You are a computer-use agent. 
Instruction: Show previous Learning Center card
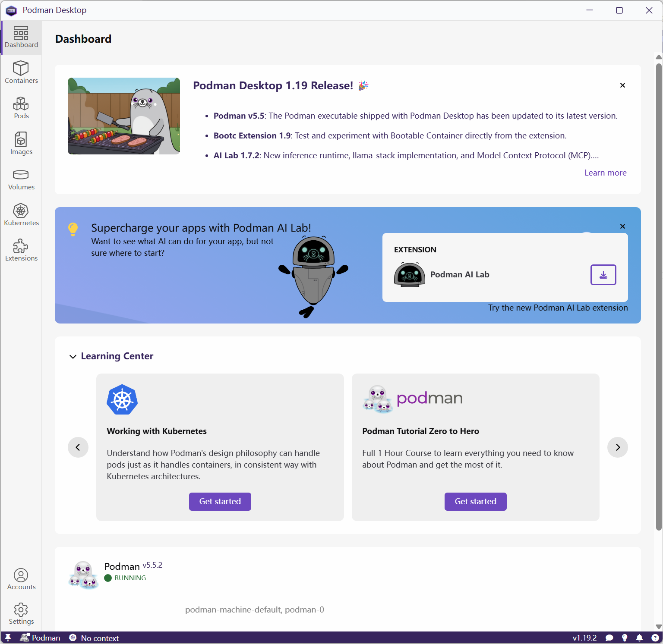(x=78, y=447)
